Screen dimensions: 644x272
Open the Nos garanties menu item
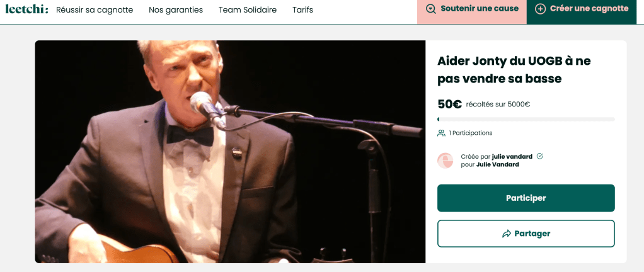coord(176,10)
